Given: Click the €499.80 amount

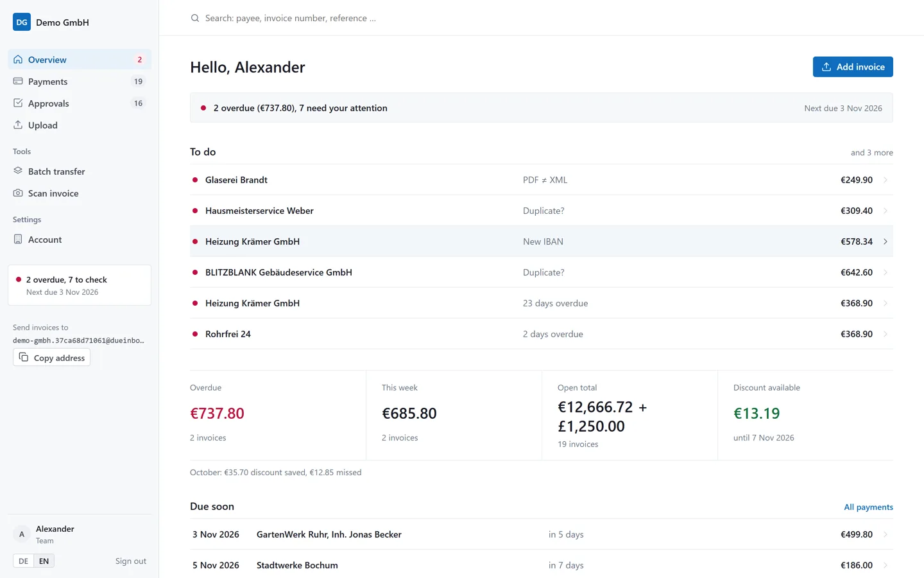Looking at the screenshot, I should [857, 534].
